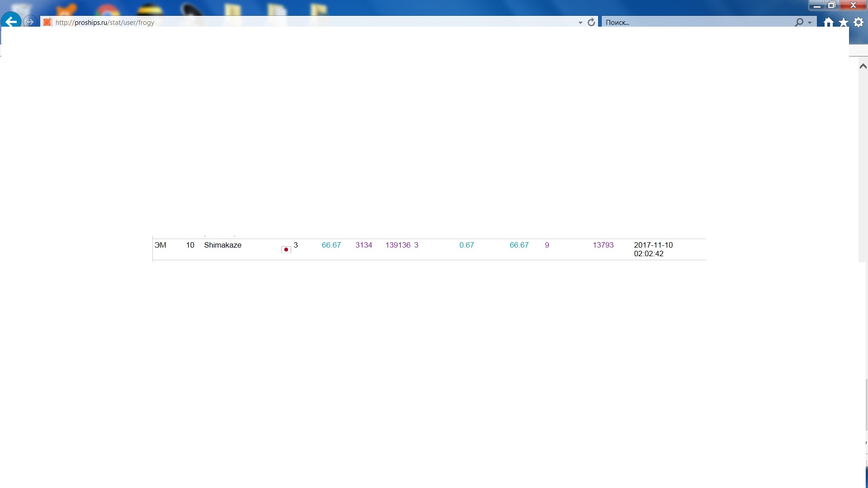The width and height of the screenshot is (868, 488).
Task: Select the win rate 66.67 after the battle count 3
Action: (x=331, y=245)
